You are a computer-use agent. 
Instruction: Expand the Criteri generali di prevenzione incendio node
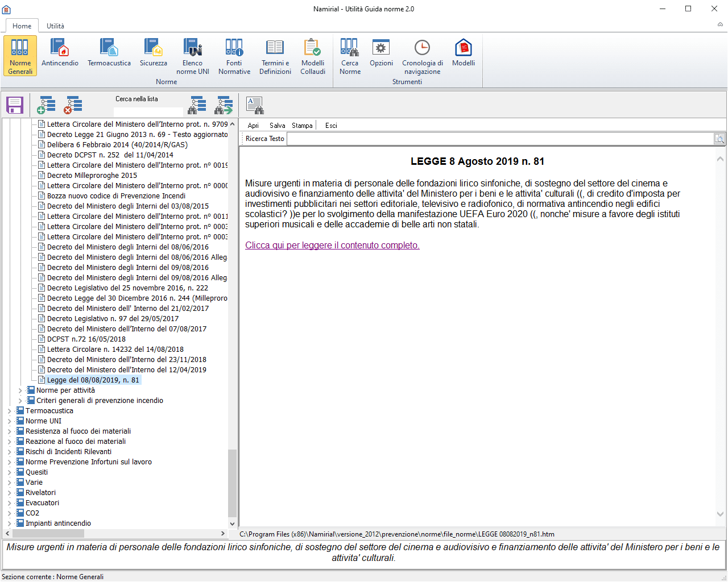pos(20,401)
